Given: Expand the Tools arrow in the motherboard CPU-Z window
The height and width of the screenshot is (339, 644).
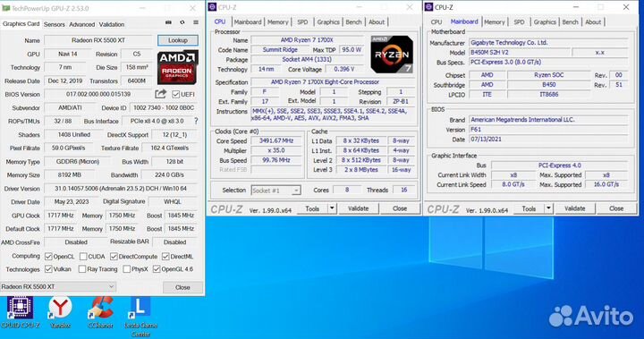Looking at the screenshot, I should point(548,208).
